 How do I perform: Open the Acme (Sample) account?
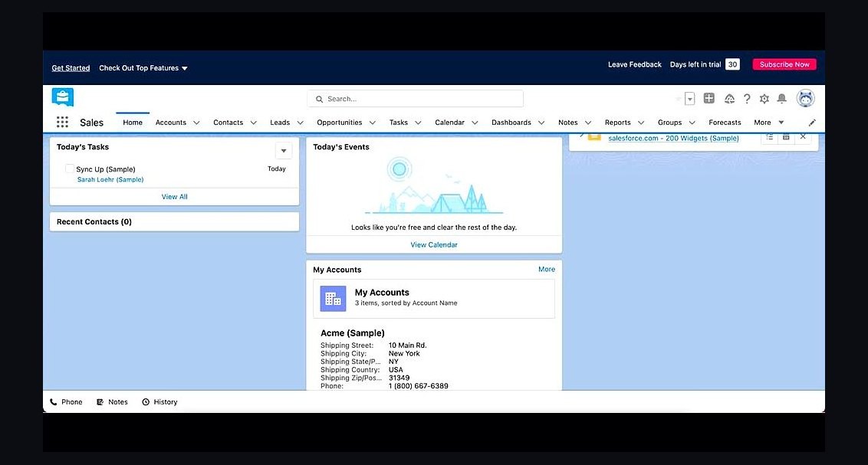(352, 332)
